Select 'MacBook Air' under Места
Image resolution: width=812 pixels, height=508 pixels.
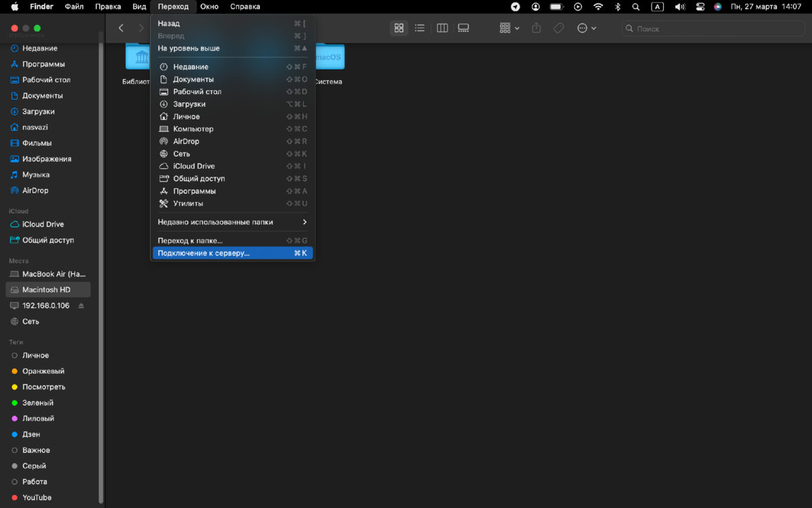coord(47,274)
